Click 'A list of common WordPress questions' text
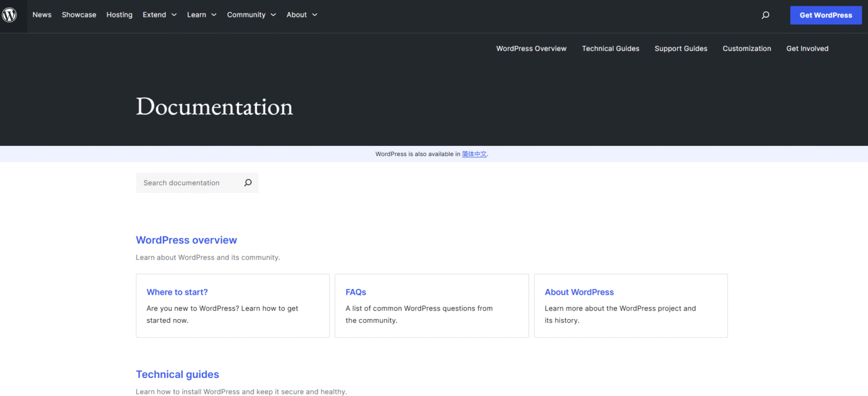868x396 pixels. click(419, 315)
